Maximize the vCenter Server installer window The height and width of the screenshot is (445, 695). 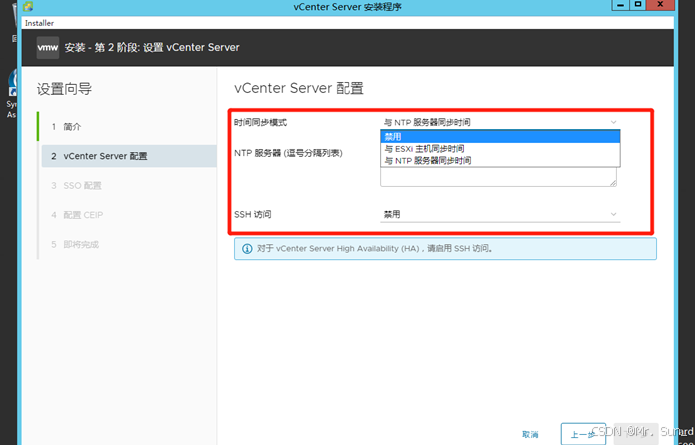pyautogui.click(x=638, y=5)
